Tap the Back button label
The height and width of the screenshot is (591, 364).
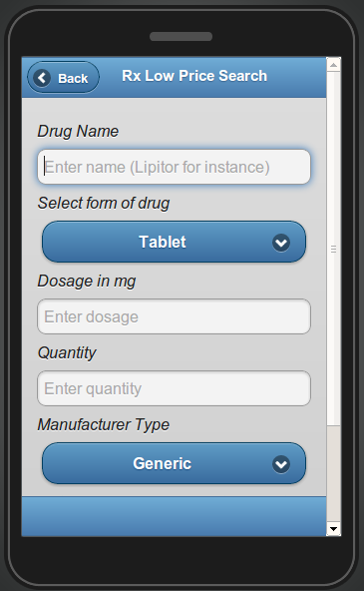73,79
